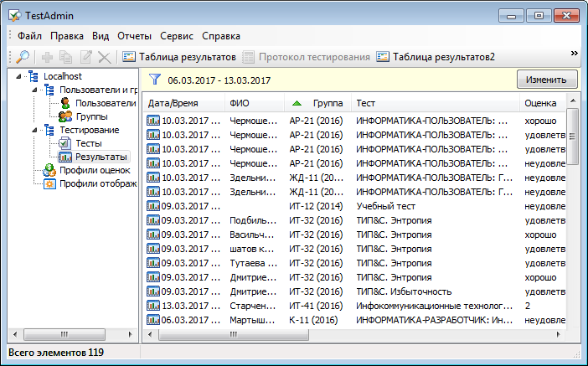The width and height of the screenshot is (588, 366).
Task: Click the magnifier search icon in toolbar
Action: (23, 57)
